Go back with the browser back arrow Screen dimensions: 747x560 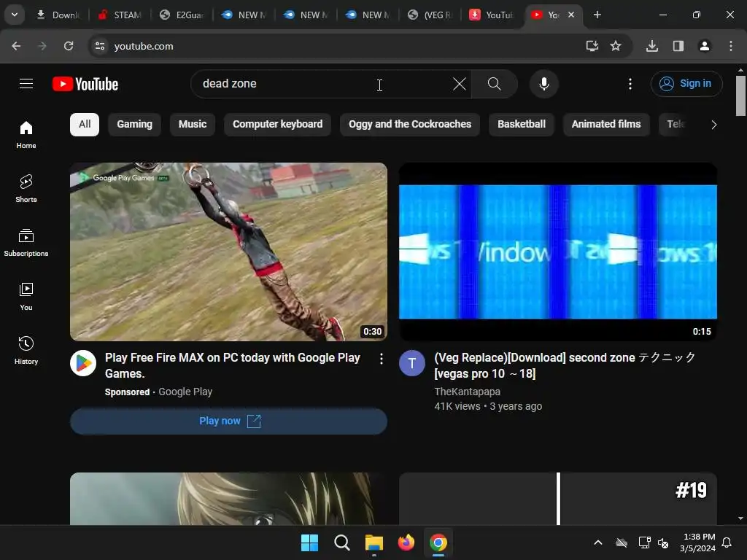pos(16,46)
